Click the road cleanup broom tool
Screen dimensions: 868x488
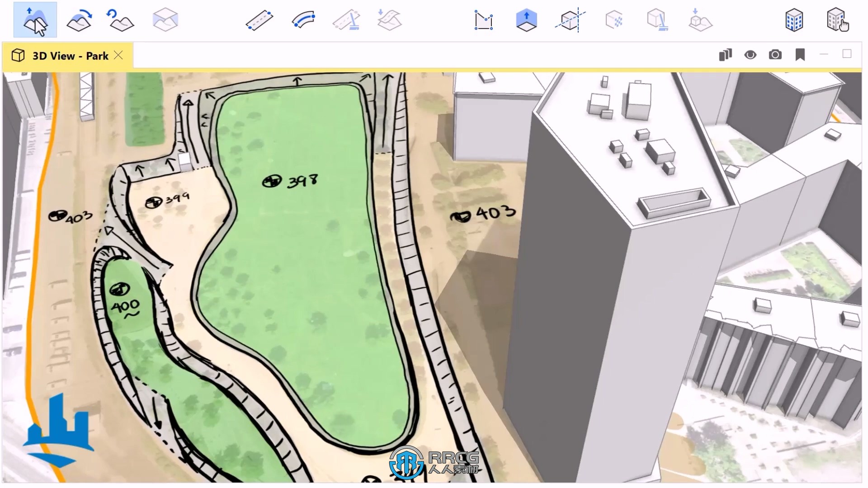(x=347, y=21)
